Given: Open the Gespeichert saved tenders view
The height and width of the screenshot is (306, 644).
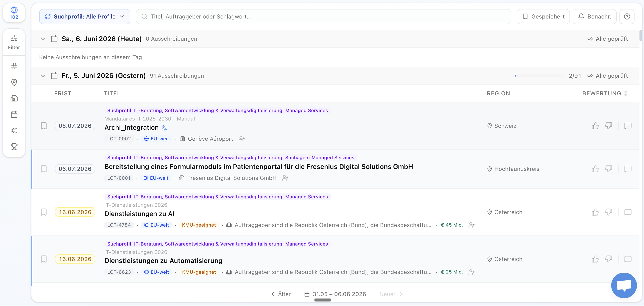Looking at the screenshot, I should (543, 17).
